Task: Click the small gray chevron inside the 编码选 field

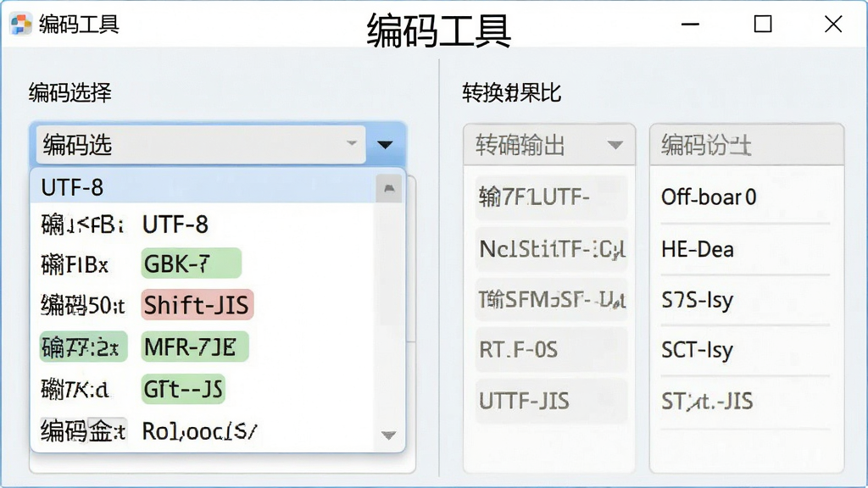Action: [x=352, y=143]
